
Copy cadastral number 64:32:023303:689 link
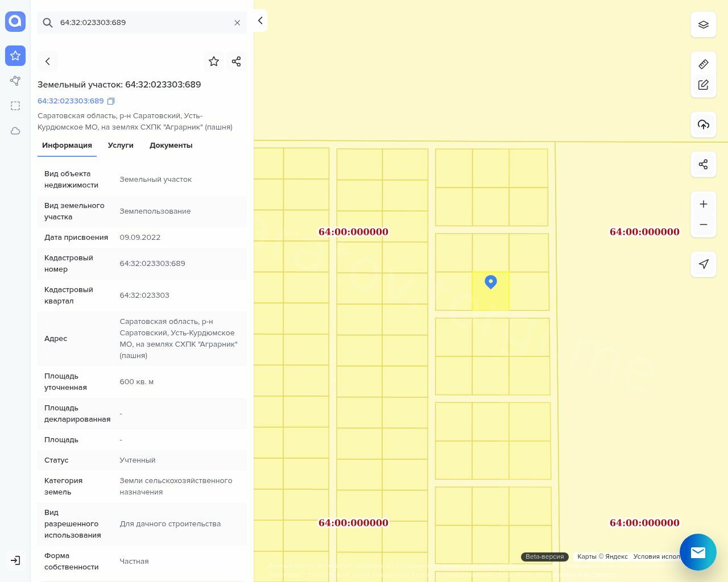111,101
